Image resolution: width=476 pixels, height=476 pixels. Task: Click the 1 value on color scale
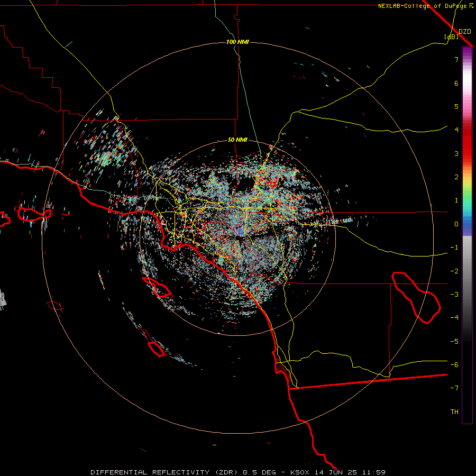tap(456, 200)
